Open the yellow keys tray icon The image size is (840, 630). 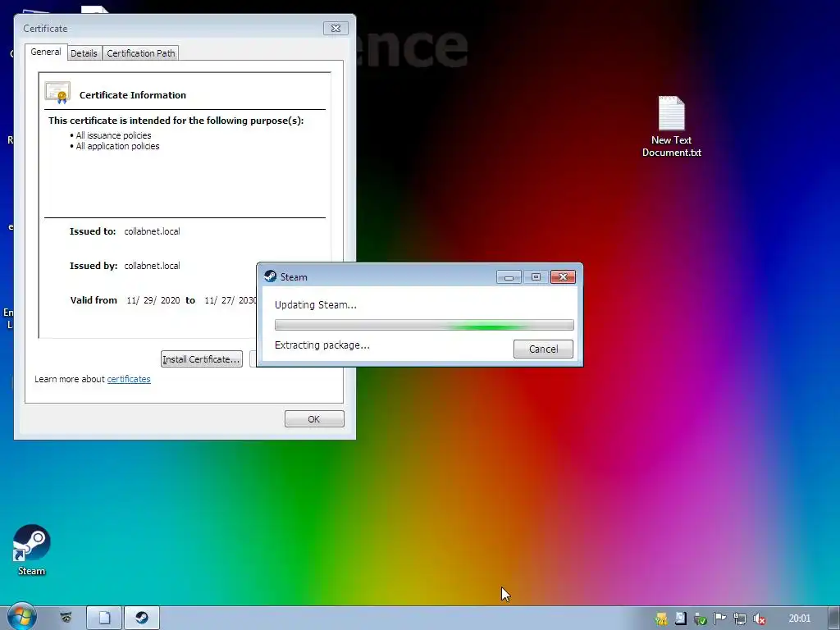pos(661,619)
